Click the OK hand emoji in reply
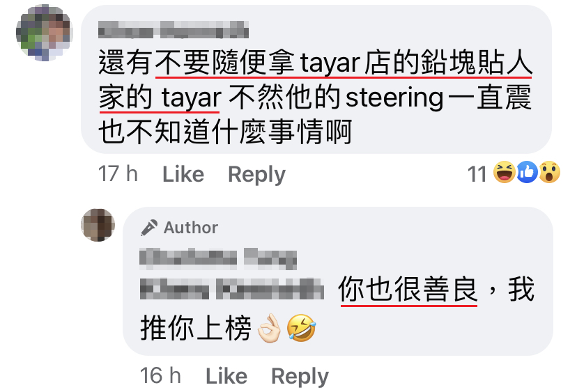Viewport: 577px width, 392px height. click(270, 329)
